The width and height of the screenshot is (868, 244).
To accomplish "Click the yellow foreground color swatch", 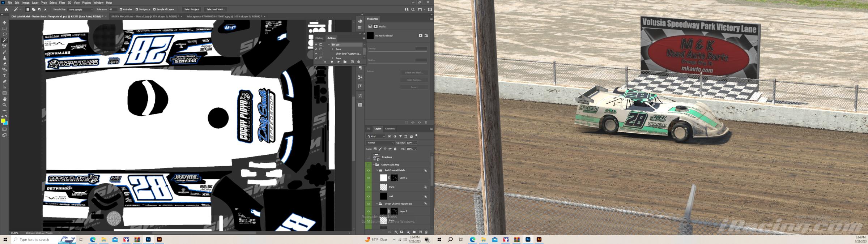I will pyautogui.click(x=3, y=121).
